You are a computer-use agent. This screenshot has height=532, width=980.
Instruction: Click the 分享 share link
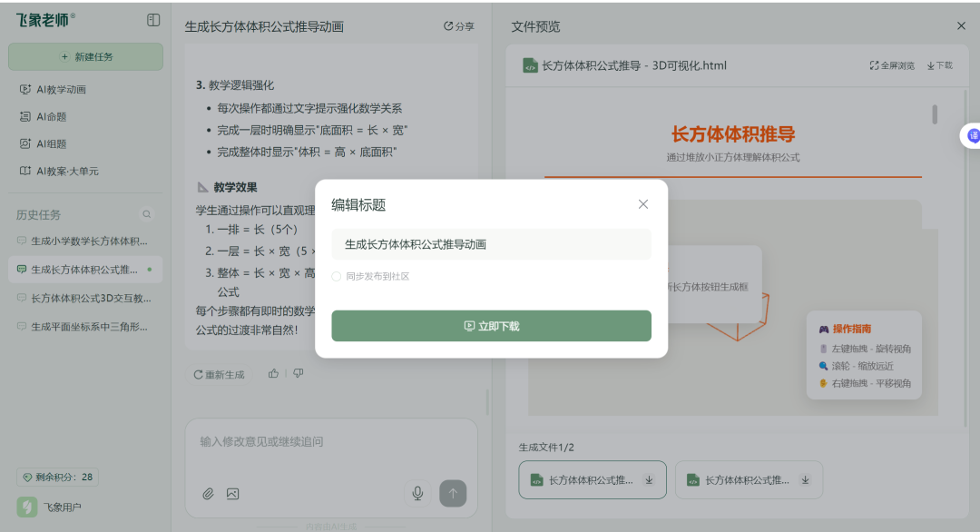(x=458, y=26)
